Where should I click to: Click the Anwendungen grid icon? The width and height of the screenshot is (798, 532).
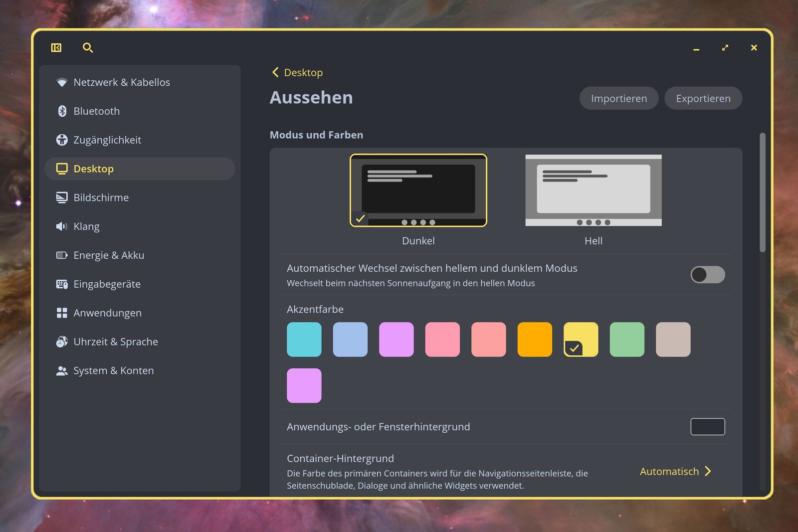pyautogui.click(x=62, y=313)
